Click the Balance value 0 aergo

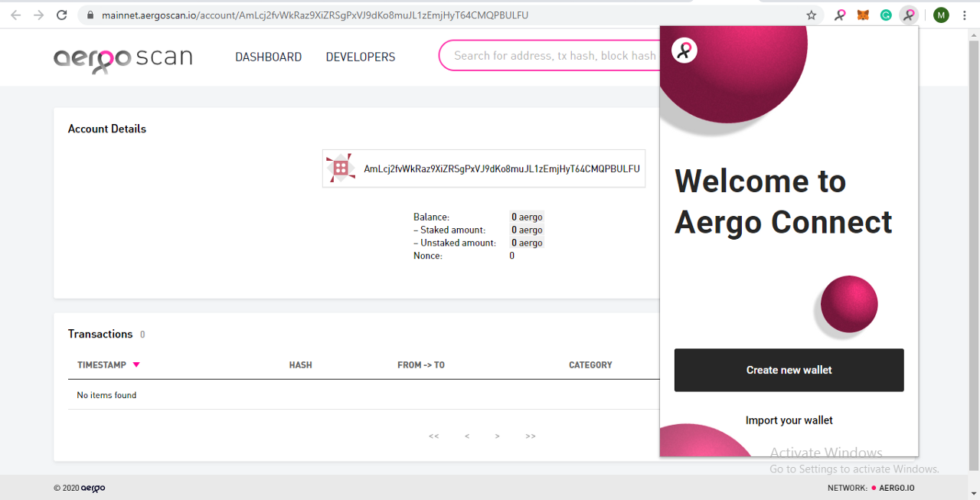tap(527, 217)
